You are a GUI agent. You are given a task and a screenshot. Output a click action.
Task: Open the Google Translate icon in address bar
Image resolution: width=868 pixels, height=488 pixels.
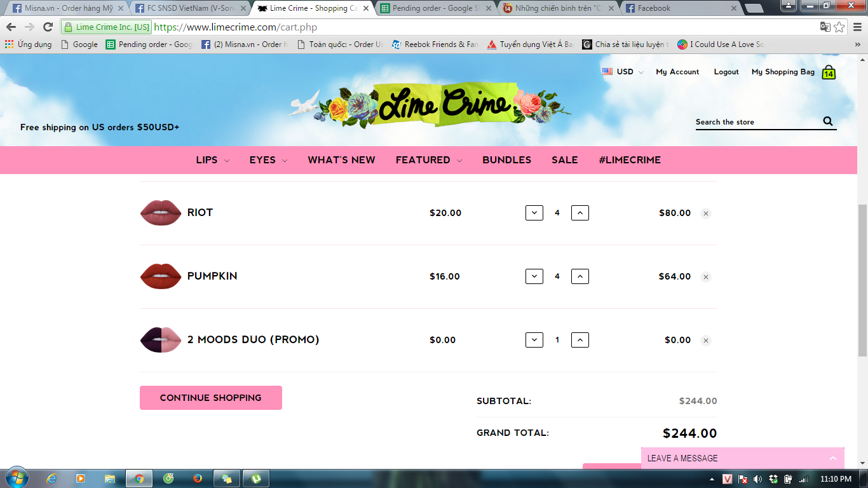(x=825, y=27)
